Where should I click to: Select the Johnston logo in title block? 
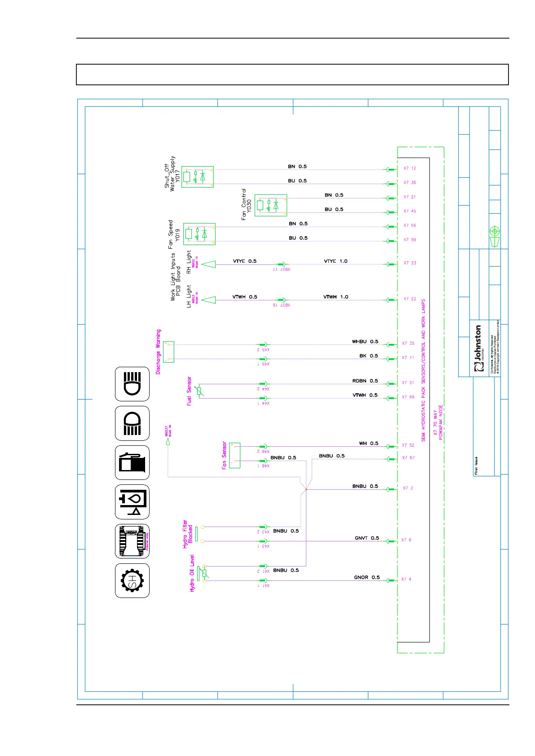(478, 348)
